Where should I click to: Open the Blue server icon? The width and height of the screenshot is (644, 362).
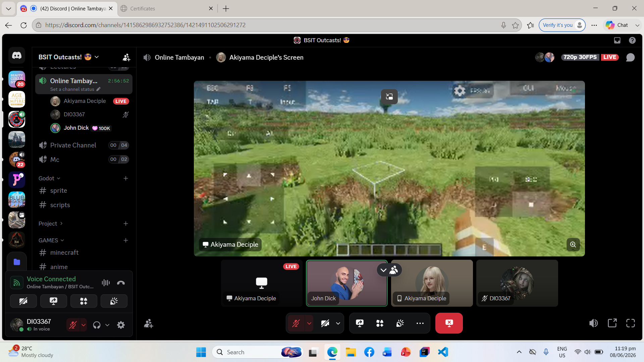(17, 200)
